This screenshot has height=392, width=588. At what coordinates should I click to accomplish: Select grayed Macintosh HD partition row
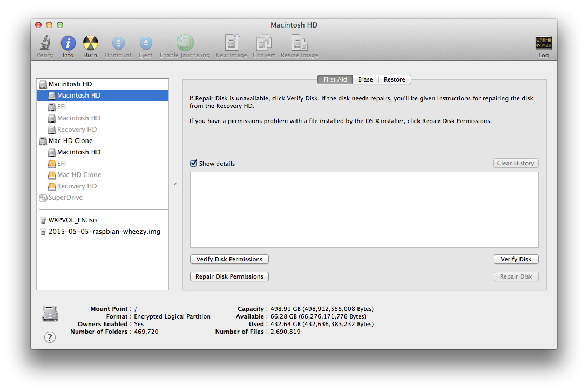pos(103,118)
